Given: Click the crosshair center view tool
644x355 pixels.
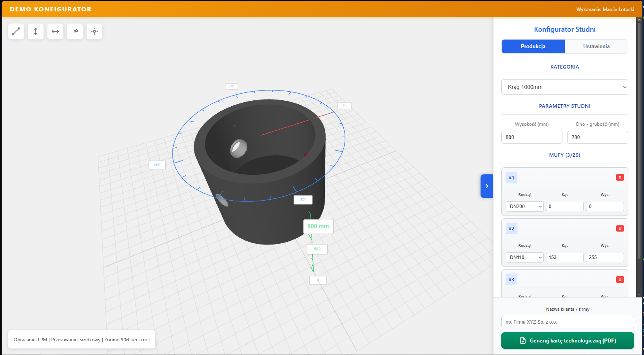Looking at the screenshot, I should [94, 31].
